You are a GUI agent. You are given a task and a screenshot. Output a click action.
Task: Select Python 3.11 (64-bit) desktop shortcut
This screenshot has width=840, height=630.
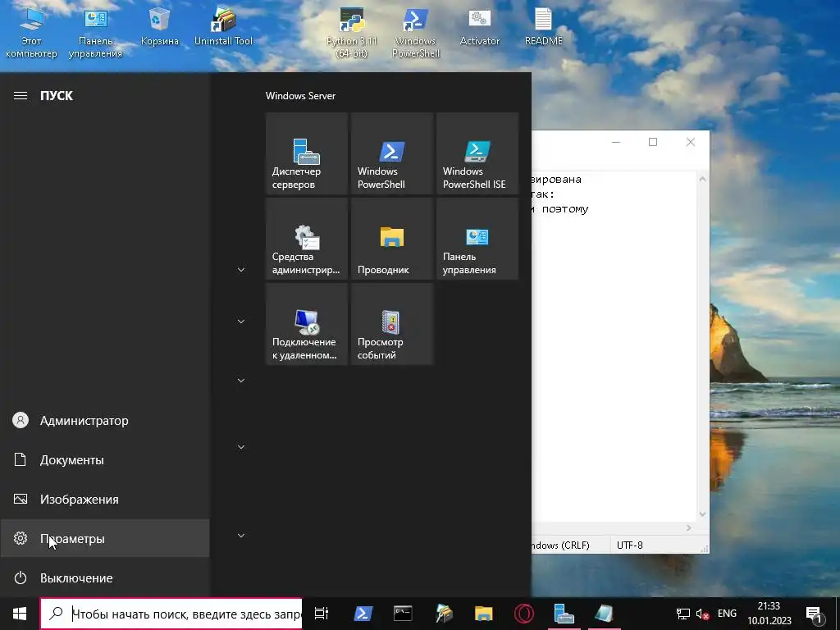351,32
